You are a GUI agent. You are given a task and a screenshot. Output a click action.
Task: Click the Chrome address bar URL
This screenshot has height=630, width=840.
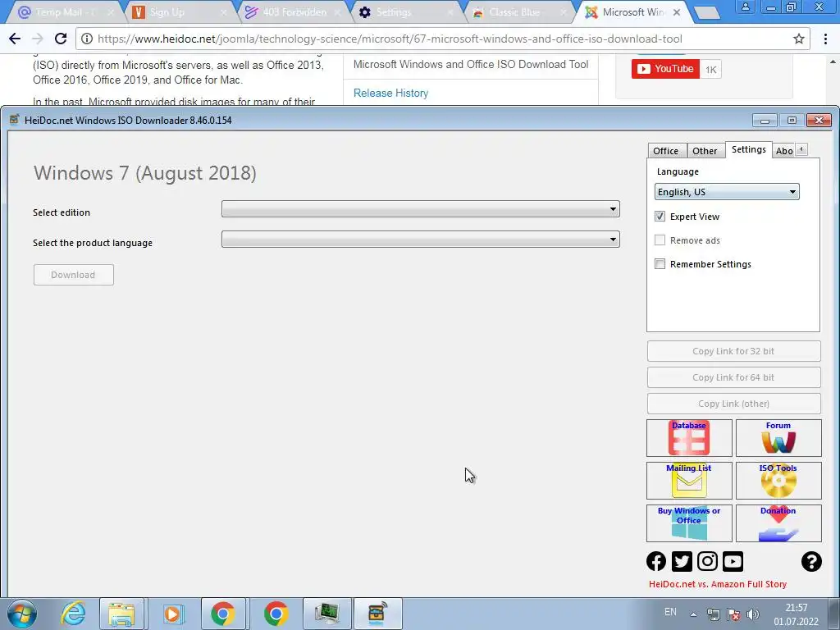390,39
